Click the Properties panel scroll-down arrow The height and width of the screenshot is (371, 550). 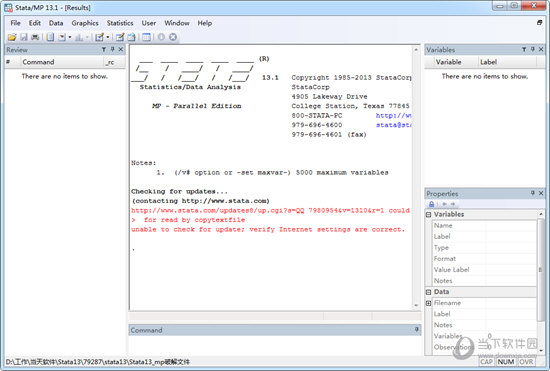tap(541, 350)
